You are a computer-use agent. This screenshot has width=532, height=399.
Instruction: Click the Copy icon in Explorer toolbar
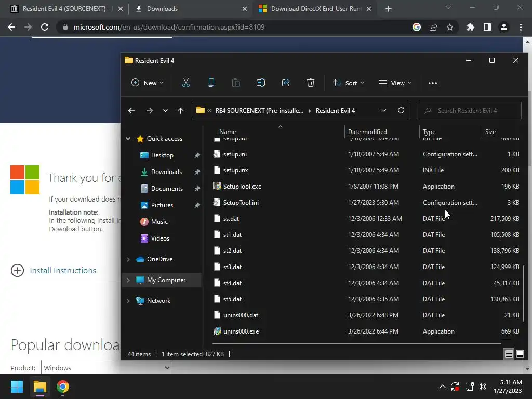pos(211,83)
